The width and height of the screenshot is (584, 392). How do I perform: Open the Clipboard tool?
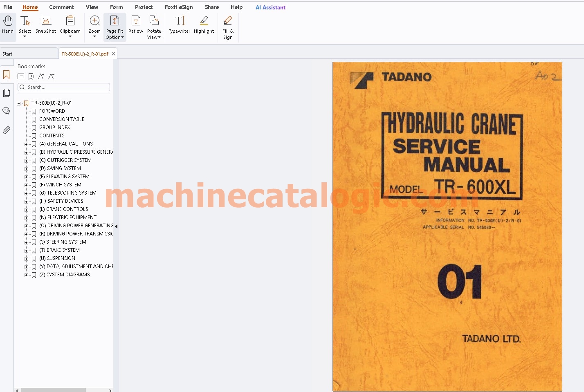70,24
